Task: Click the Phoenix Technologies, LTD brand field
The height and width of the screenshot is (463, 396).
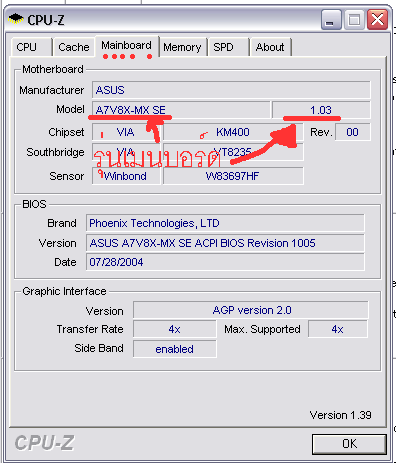Action: pos(225,223)
